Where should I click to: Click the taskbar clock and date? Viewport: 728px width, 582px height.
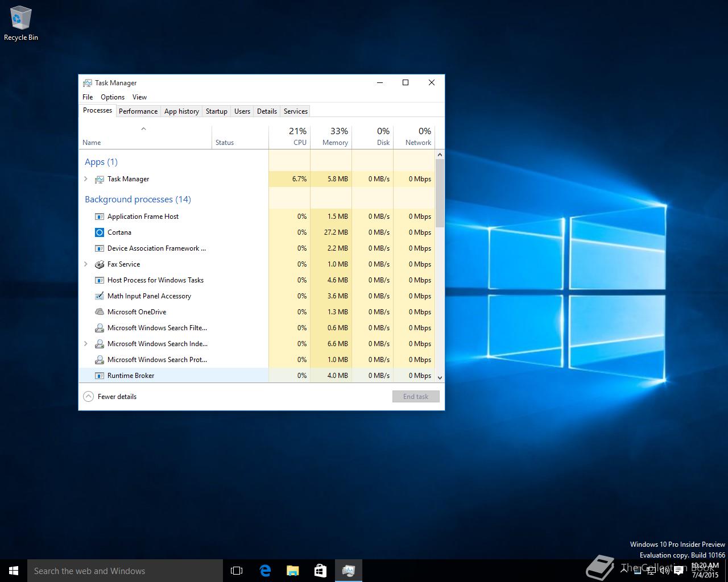click(705, 571)
